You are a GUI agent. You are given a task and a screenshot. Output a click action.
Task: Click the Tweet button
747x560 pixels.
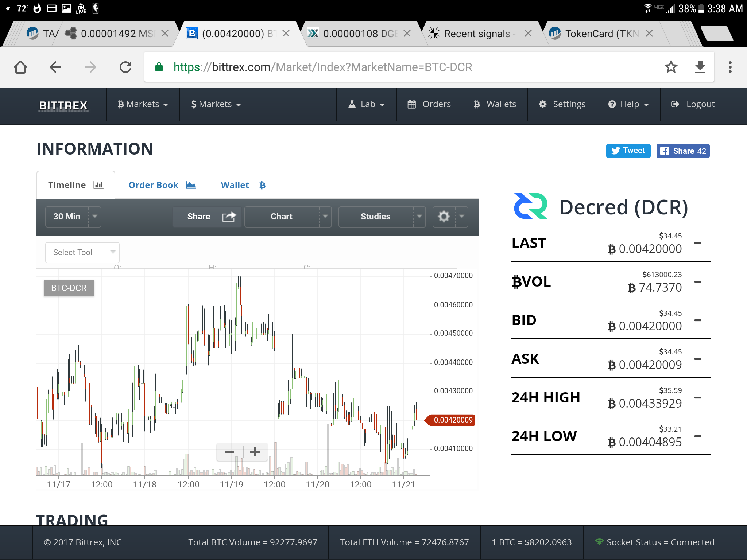(x=628, y=151)
